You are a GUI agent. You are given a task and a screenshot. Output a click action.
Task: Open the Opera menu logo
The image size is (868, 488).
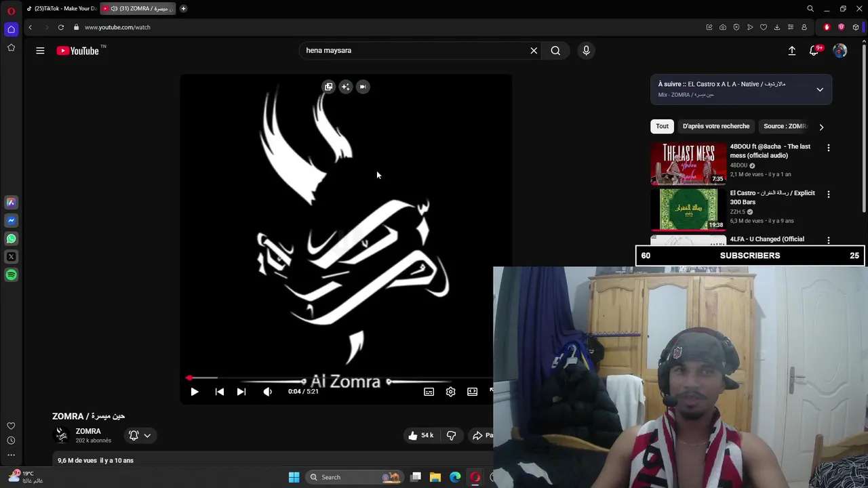(x=11, y=11)
